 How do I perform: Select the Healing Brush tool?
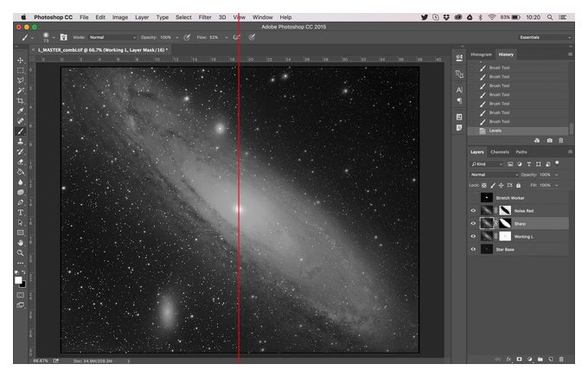[20, 121]
